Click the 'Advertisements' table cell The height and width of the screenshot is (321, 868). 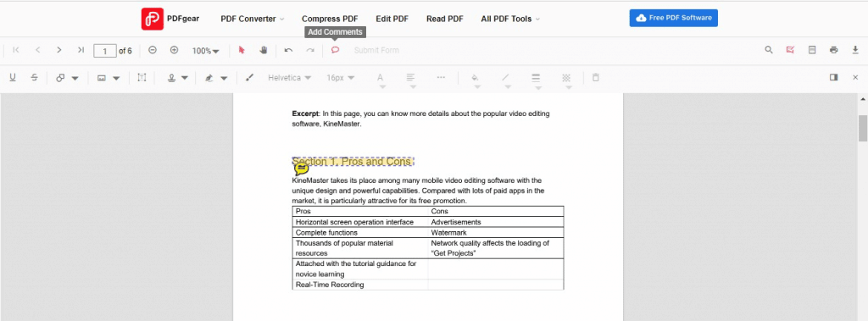(496, 222)
